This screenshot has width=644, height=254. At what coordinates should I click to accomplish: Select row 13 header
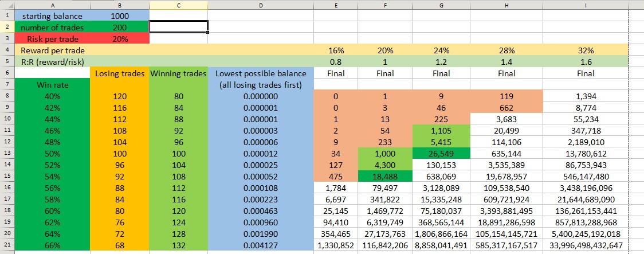point(7,154)
